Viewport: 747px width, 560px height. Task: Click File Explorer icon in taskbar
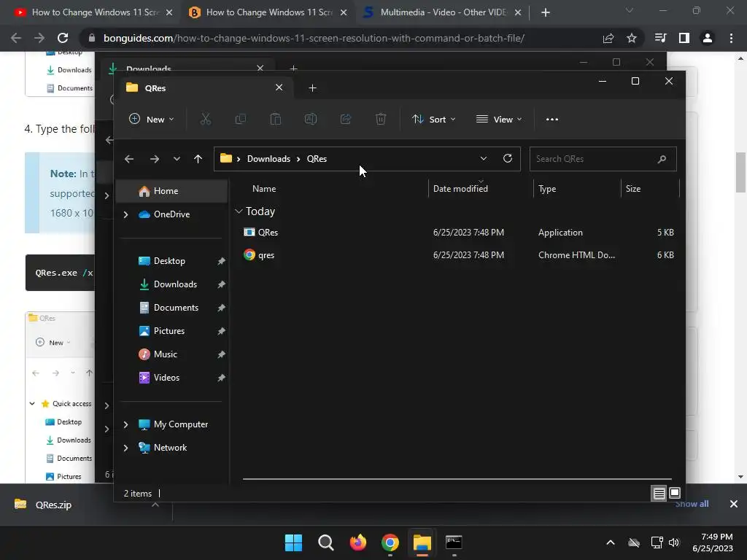coord(422,542)
